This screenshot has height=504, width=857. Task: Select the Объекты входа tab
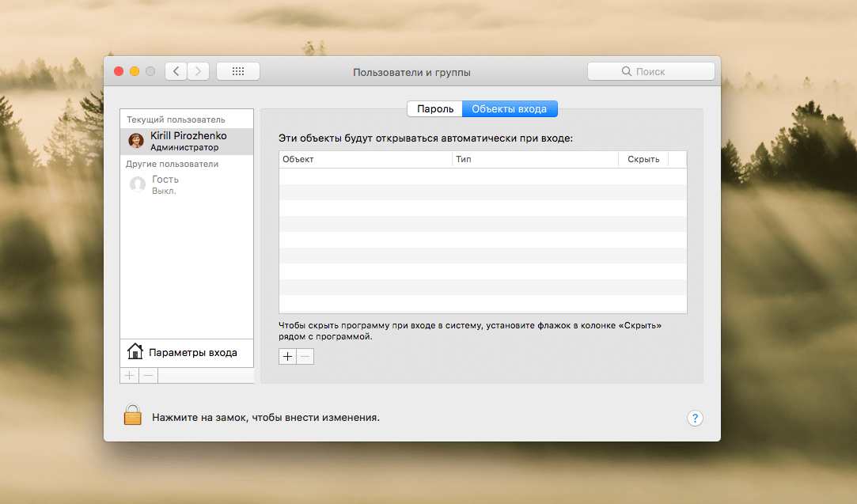click(x=510, y=109)
